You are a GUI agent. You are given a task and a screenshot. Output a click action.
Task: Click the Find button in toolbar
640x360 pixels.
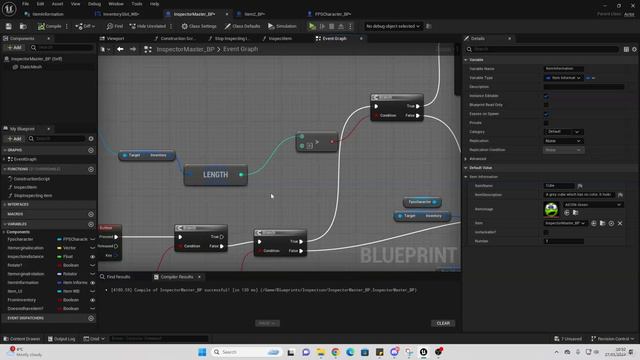115,26
